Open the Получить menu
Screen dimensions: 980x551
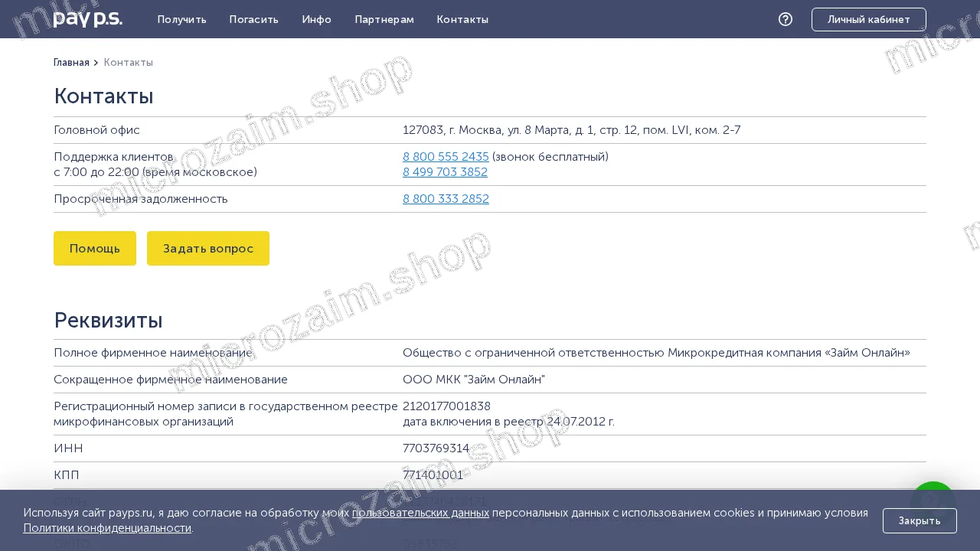[x=182, y=19]
